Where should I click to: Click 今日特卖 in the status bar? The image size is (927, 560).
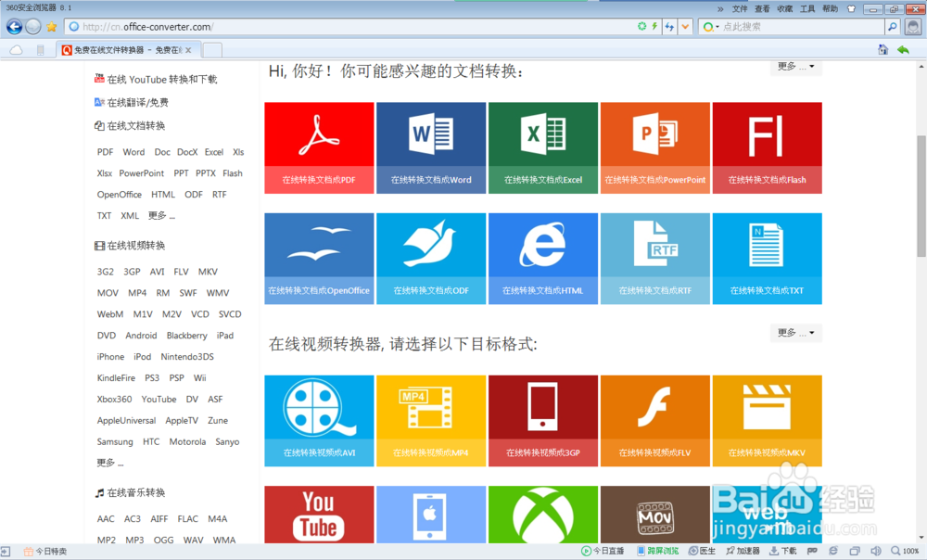pyautogui.click(x=45, y=551)
